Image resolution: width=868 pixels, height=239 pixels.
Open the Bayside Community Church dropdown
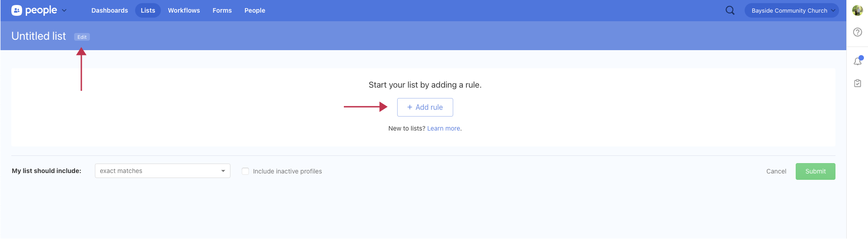point(791,10)
